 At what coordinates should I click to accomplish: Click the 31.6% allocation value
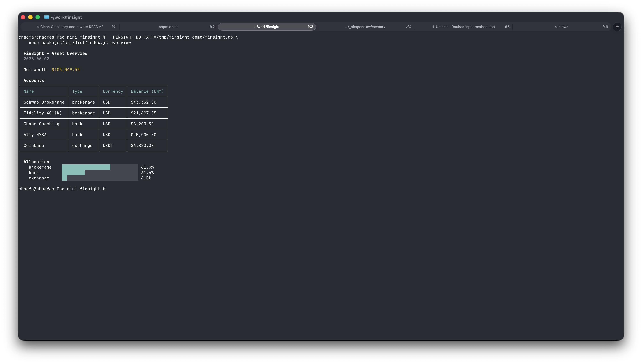click(x=147, y=173)
